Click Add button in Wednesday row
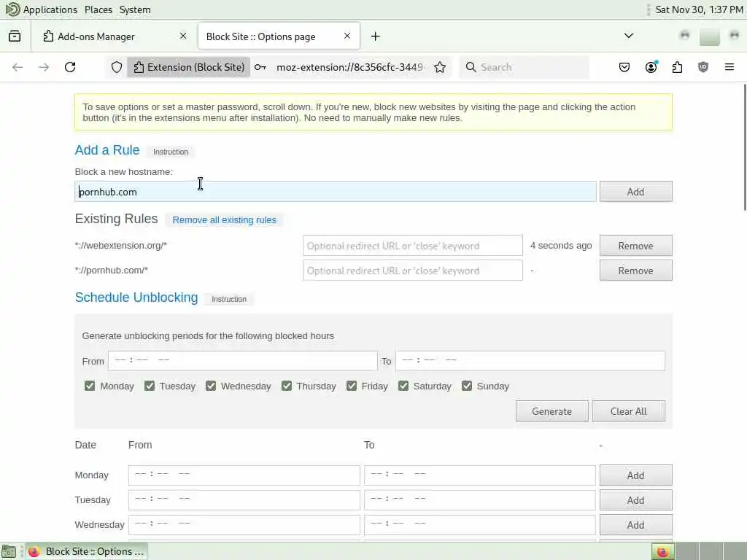Image resolution: width=747 pixels, height=560 pixels. (635, 525)
